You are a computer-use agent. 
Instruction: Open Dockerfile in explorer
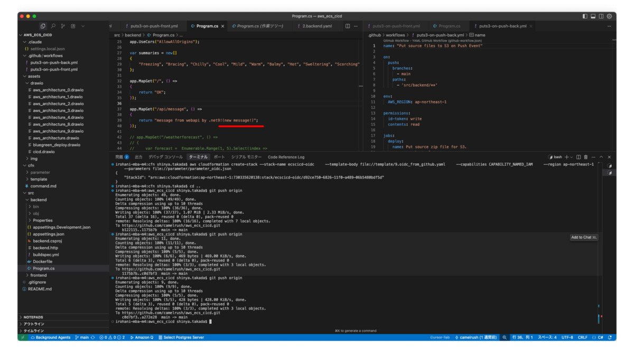click(x=63, y=262)
